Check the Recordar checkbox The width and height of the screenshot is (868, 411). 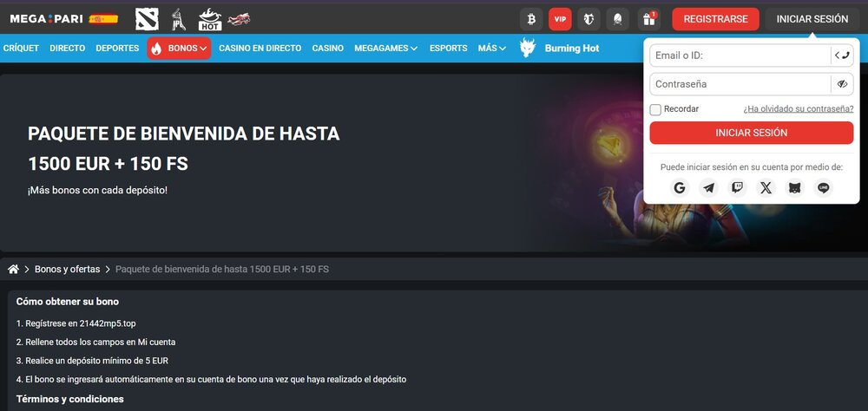(x=655, y=109)
